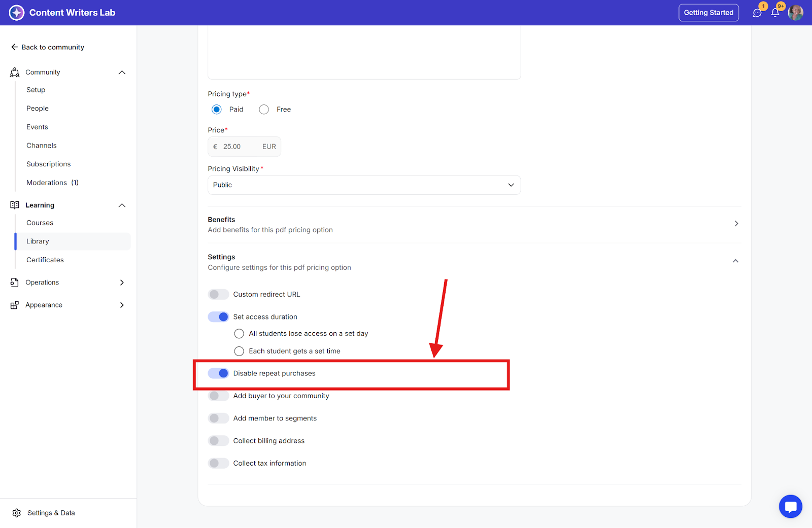Image resolution: width=812 pixels, height=528 pixels.
Task: Open the user profile avatar
Action: [x=795, y=13]
